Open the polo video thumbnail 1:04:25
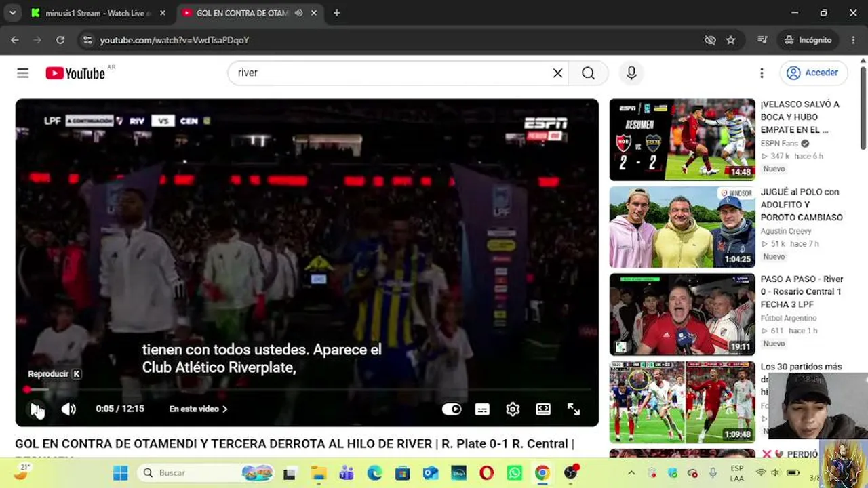 coord(682,227)
